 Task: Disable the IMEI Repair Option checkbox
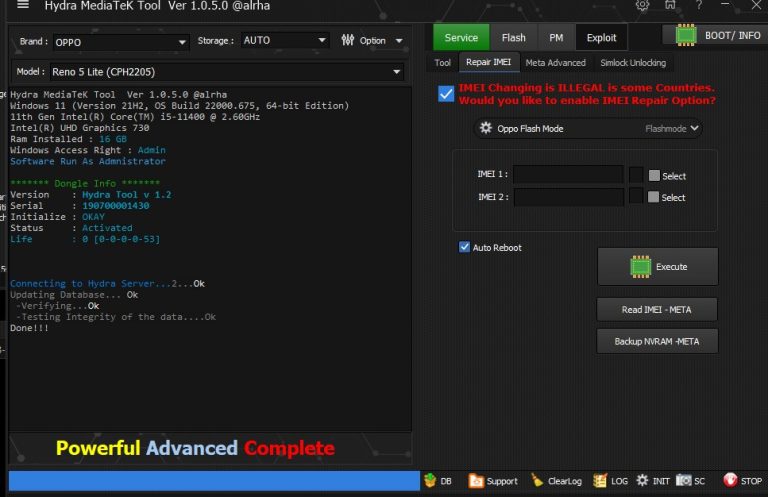[x=446, y=94]
